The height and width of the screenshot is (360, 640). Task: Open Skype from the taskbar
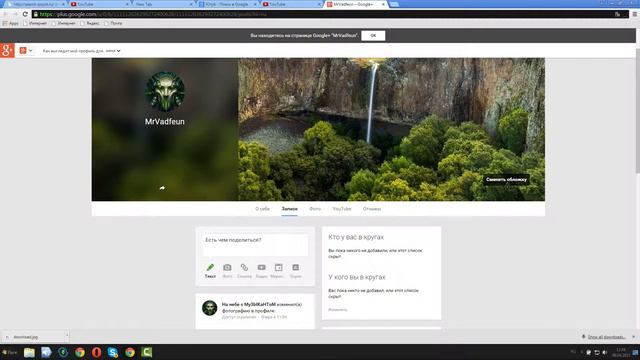pyautogui.click(x=113, y=352)
